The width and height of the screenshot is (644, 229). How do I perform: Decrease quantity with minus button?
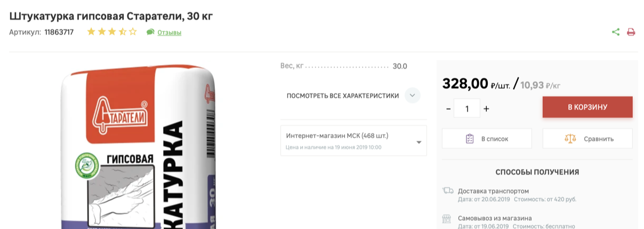pyautogui.click(x=448, y=108)
